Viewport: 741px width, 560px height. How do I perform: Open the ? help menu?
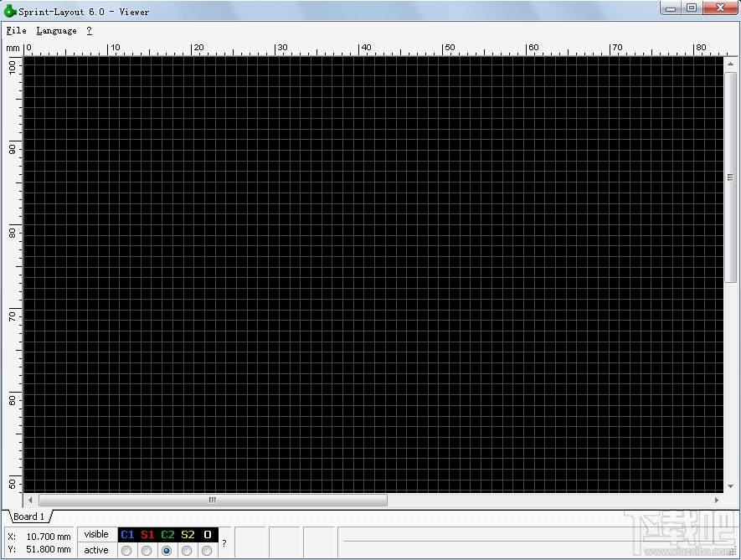88,30
